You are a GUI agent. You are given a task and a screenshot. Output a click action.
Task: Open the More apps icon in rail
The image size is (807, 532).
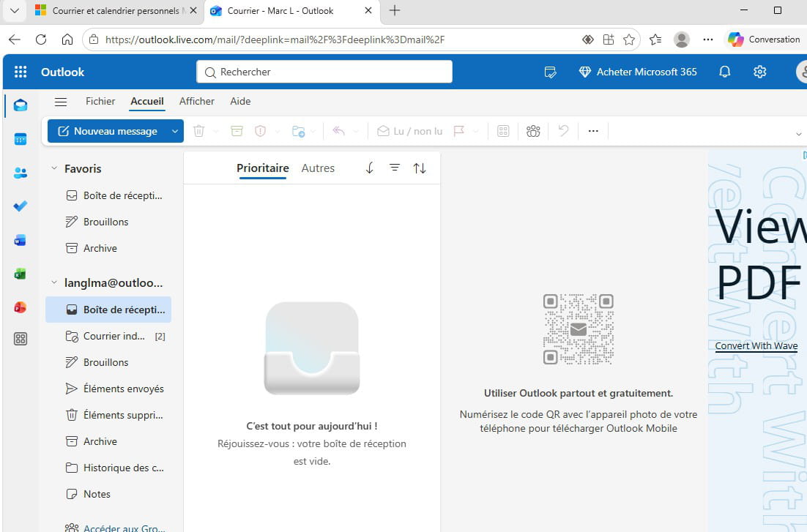[21, 339]
